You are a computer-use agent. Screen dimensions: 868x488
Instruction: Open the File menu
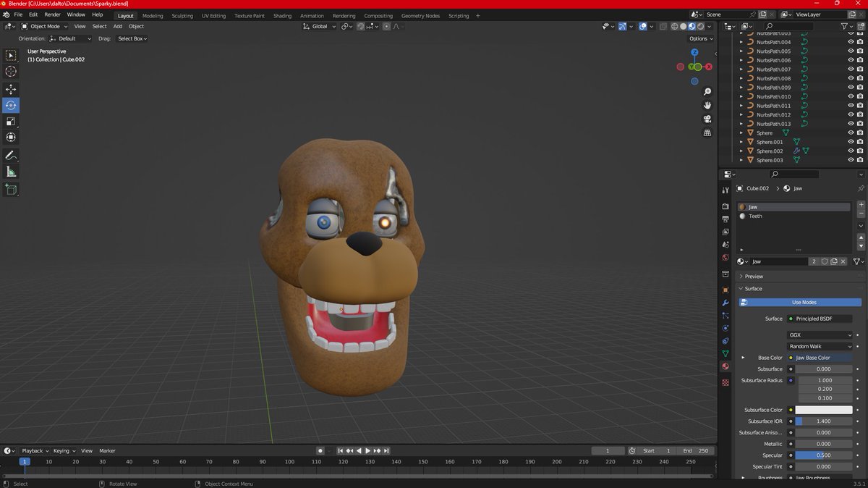pos(18,14)
